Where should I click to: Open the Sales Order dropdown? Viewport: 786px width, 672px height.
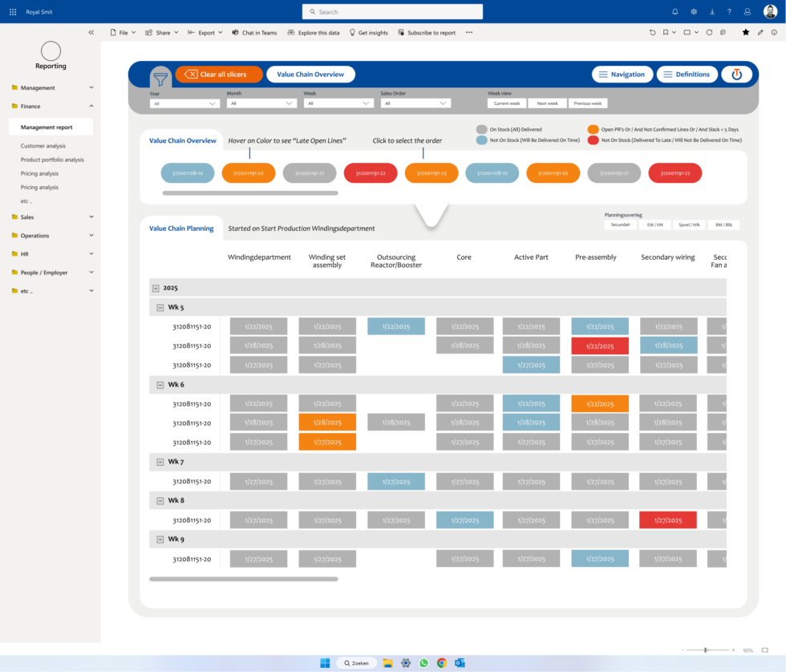coord(415,103)
